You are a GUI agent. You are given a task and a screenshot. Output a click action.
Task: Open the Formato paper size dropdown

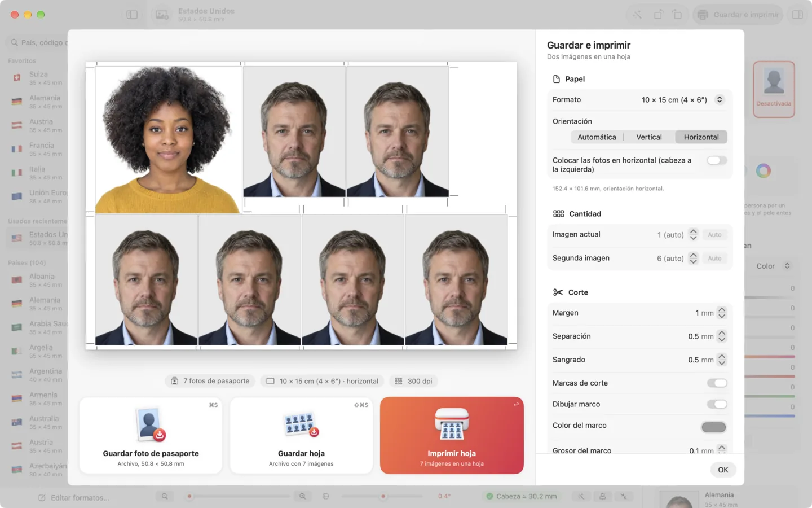coord(683,100)
